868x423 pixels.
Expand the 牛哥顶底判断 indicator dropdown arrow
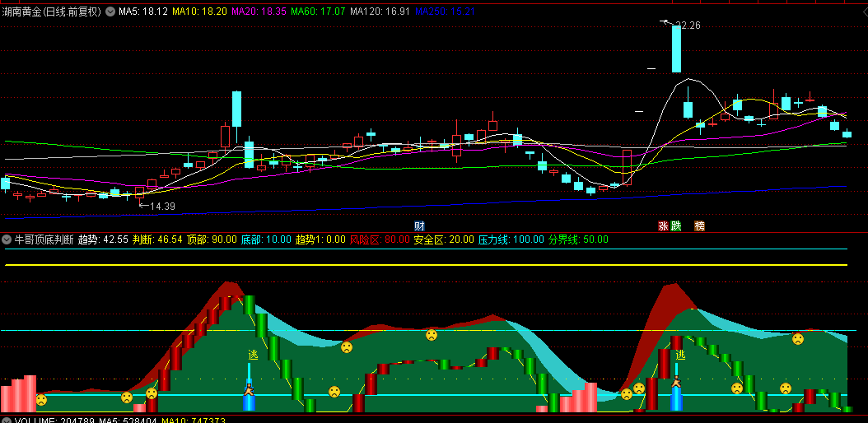coord(7,239)
